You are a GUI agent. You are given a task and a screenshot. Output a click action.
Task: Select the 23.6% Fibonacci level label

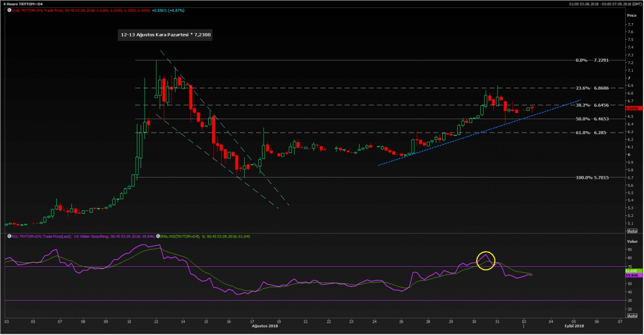[x=583, y=88]
